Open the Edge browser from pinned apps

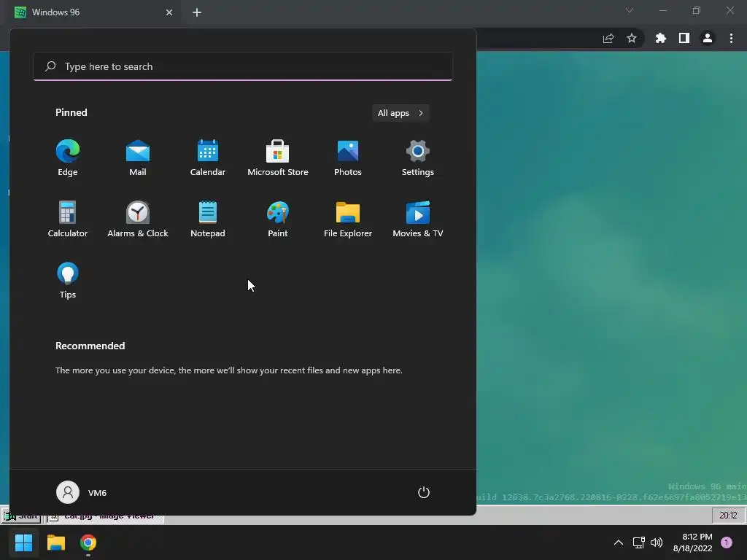[x=68, y=158]
